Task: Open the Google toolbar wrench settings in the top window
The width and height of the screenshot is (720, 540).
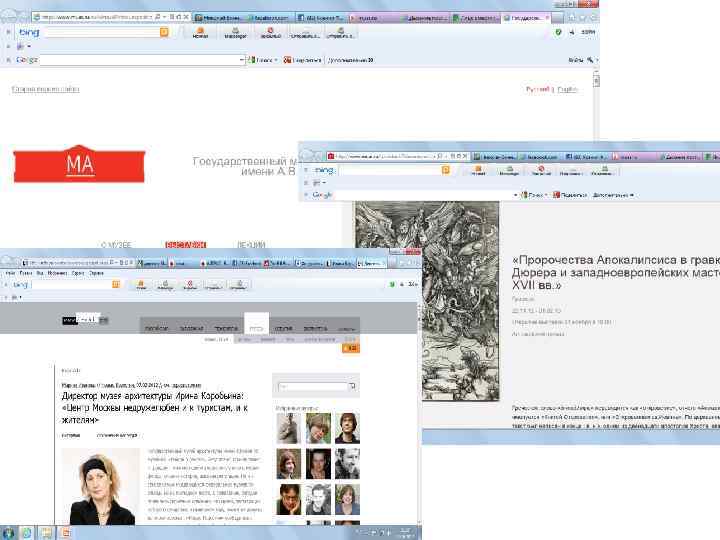Action: click(x=590, y=60)
